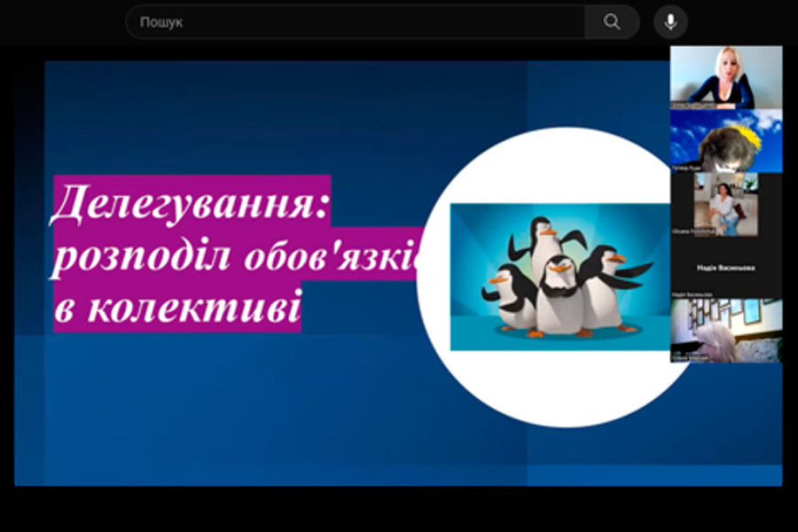Click the slide text 'розподіл обов'язків'
This screenshot has width=798, height=532.
pyautogui.click(x=237, y=254)
